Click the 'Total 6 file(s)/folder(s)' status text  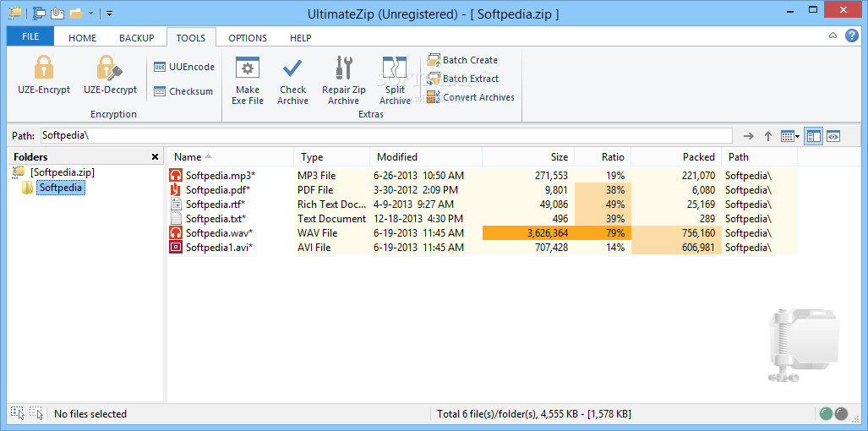click(533, 414)
